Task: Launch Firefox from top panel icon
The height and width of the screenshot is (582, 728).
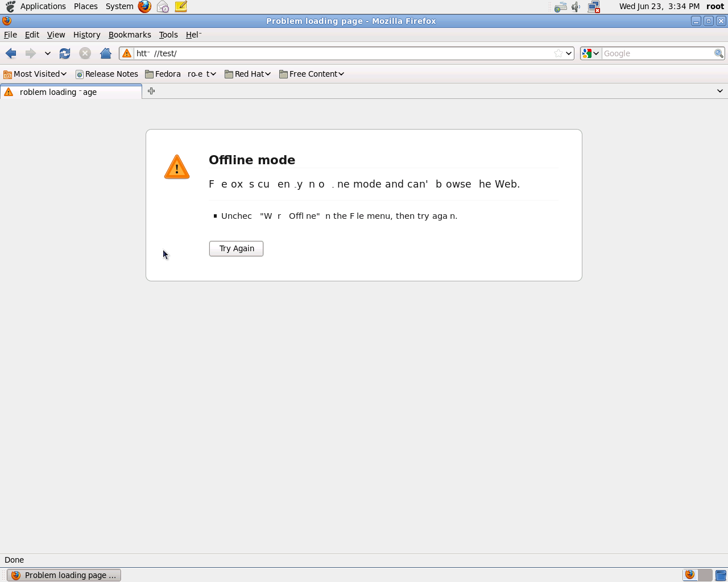Action: [144, 7]
